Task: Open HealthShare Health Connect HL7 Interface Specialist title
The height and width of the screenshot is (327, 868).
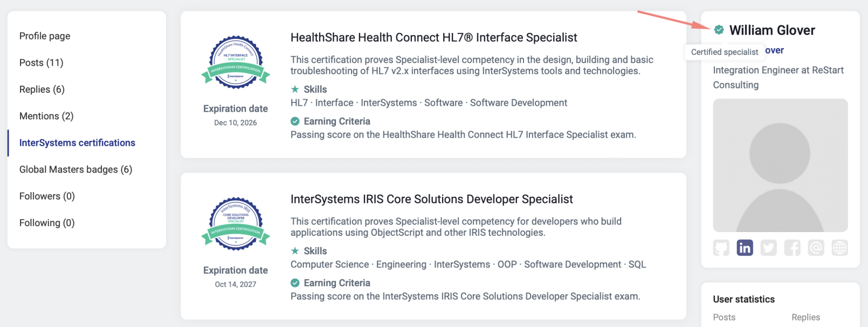Action: point(433,37)
